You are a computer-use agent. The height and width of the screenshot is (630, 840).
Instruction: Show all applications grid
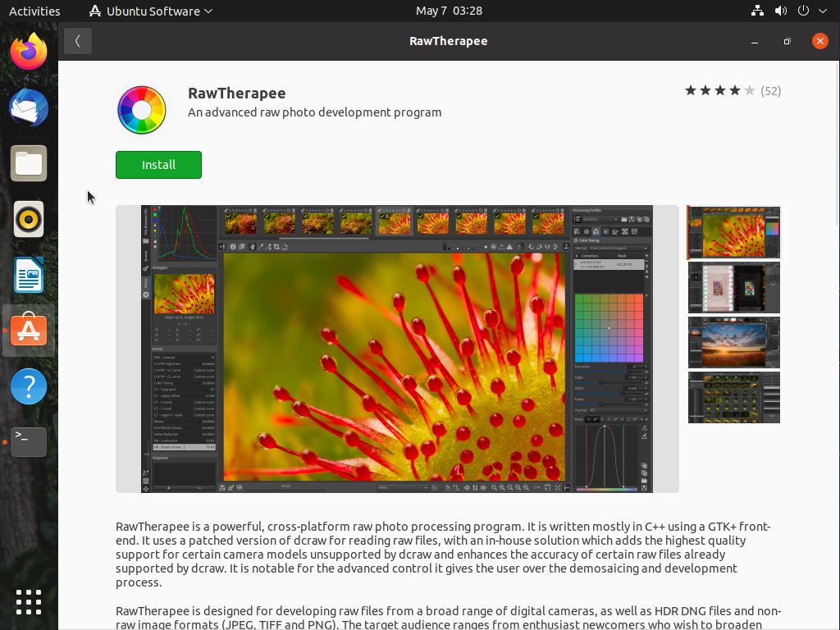(29, 601)
